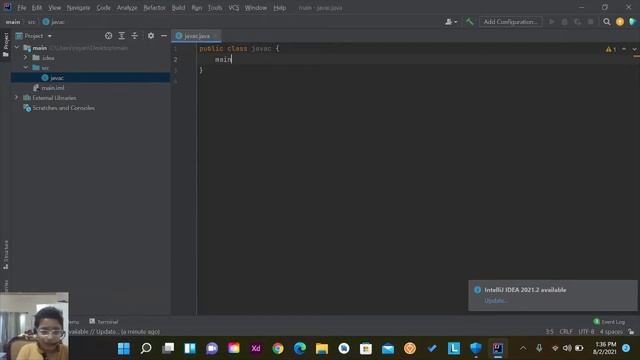Hide the Project panel with minus icon

(x=164, y=36)
